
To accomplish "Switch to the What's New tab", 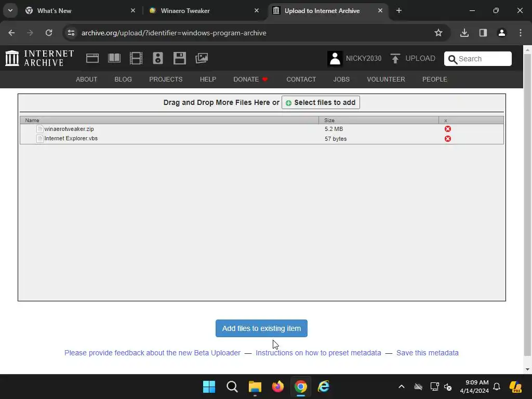I will 79,10.
